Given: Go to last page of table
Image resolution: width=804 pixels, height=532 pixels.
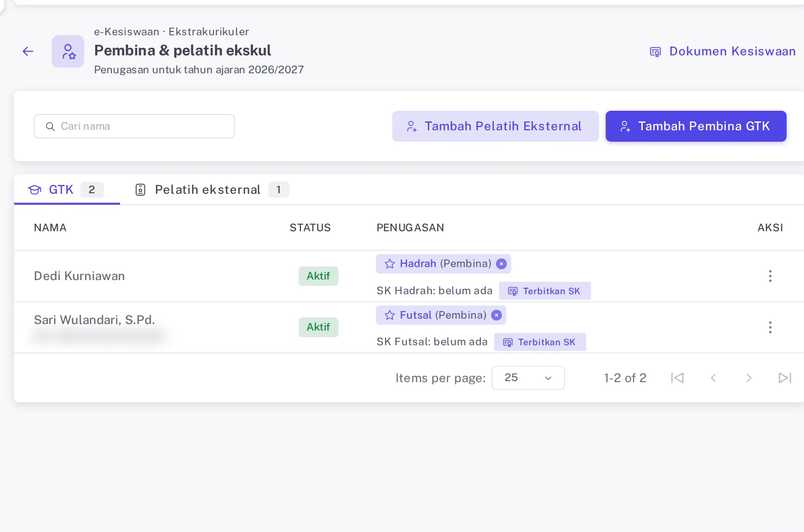Looking at the screenshot, I should click(785, 378).
